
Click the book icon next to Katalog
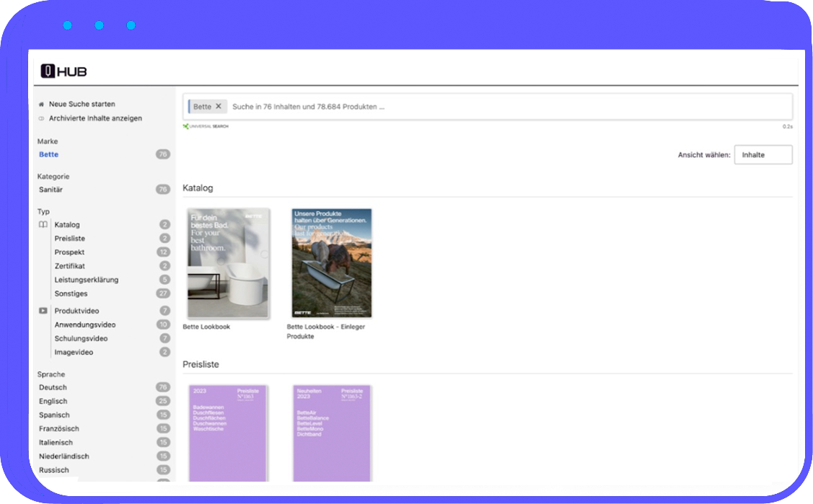43,225
